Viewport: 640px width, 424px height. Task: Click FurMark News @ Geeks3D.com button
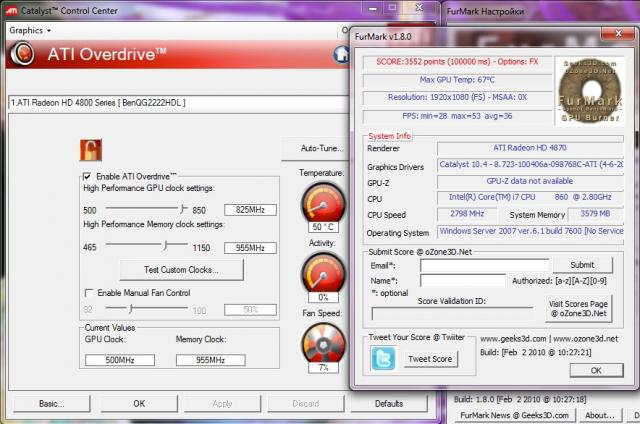[x=514, y=415]
